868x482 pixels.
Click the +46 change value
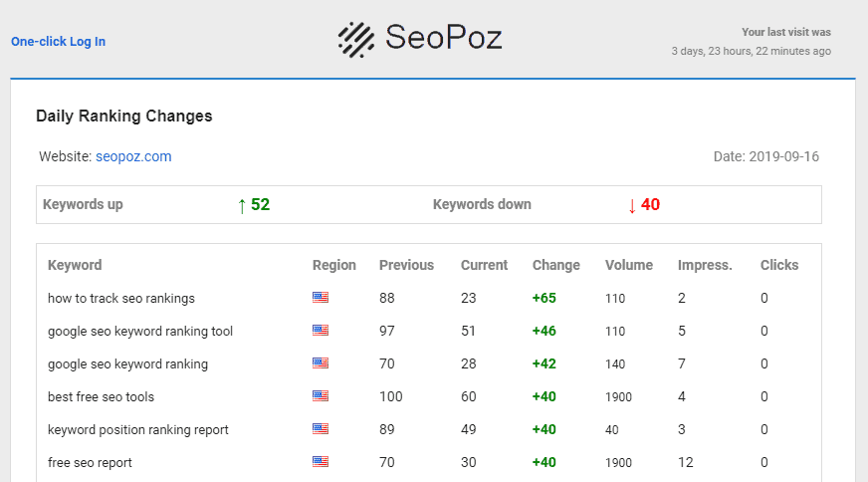coord(544,331)
